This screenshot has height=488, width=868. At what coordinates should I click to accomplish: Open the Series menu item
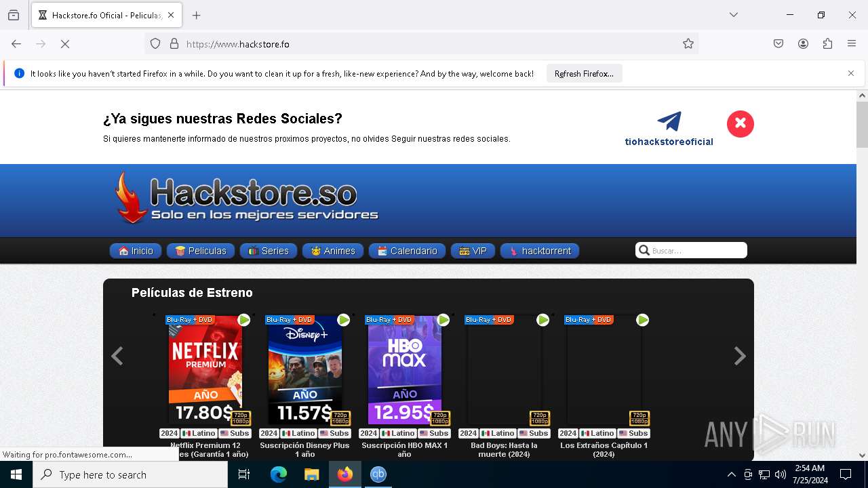click(269, 251)
